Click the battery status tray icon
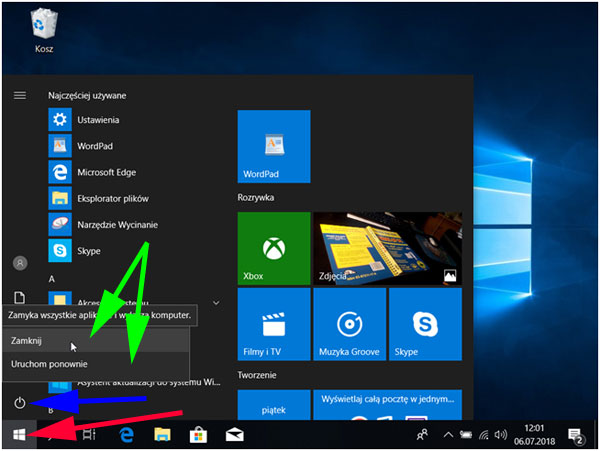 point(465,435)
